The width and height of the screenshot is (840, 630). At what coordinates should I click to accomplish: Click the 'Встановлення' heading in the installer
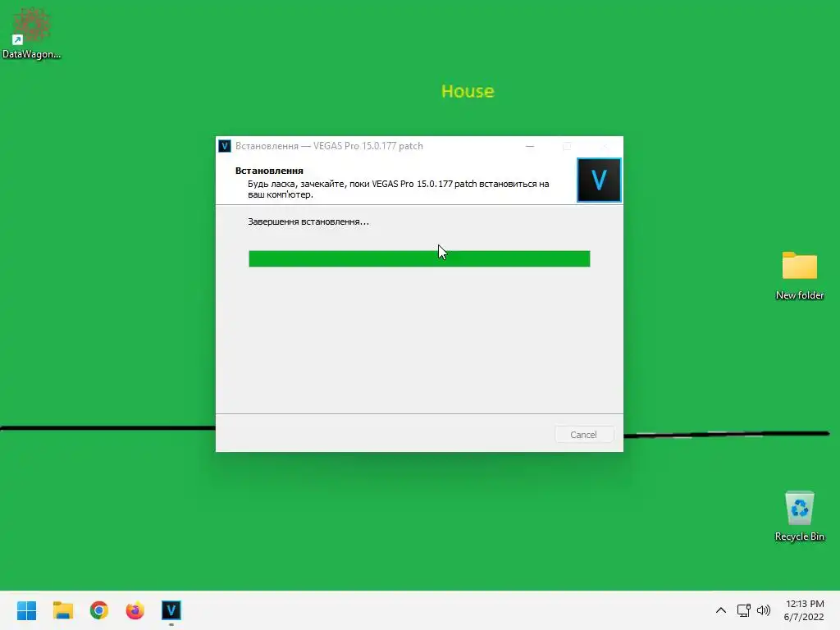[x=269, y=171]
